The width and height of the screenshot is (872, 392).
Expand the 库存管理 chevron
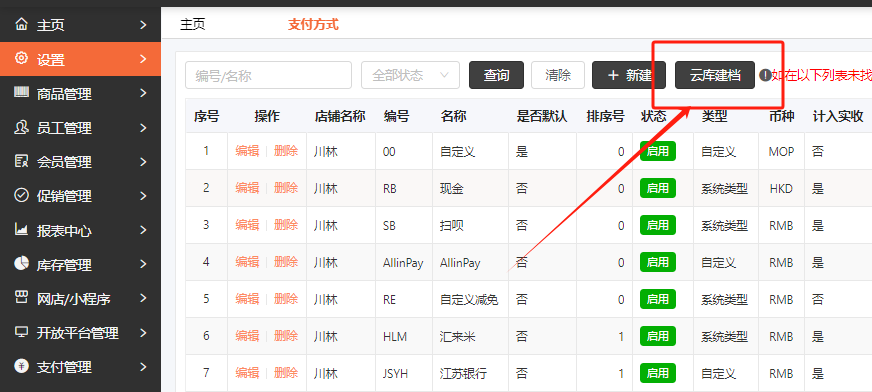tap(143, 264)
